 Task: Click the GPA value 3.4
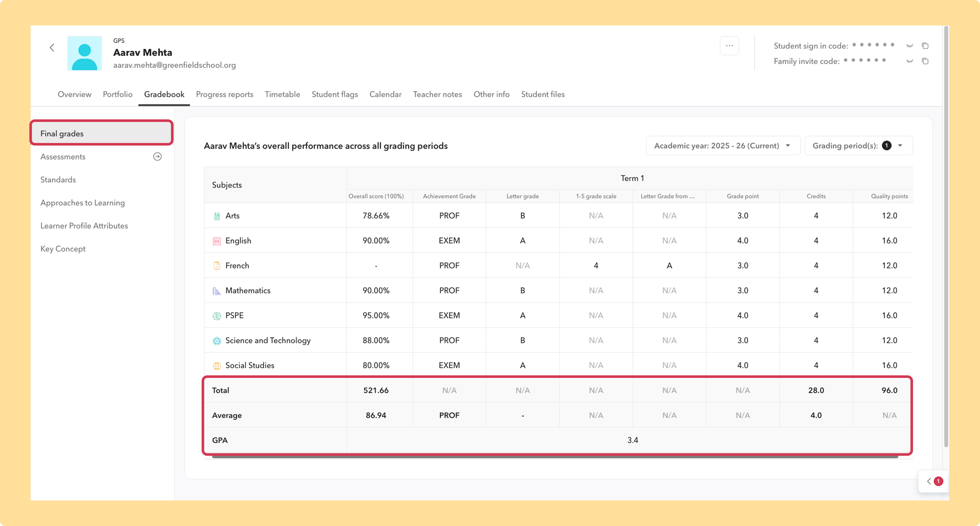click(x=633, y=440)
